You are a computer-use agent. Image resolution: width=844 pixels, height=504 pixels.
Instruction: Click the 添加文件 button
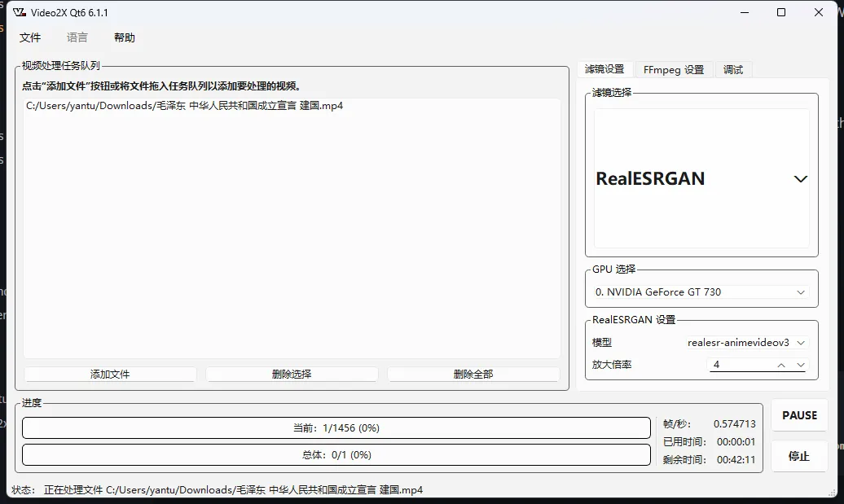coord(110,375)
